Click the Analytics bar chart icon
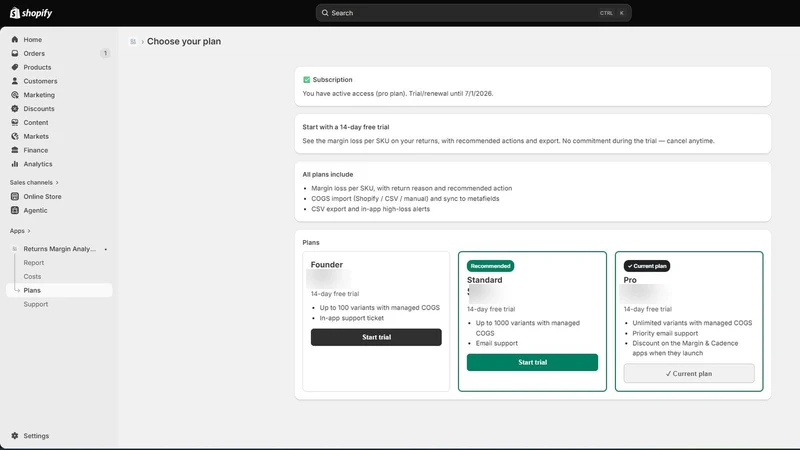800x450 pixels. point(15,163)
